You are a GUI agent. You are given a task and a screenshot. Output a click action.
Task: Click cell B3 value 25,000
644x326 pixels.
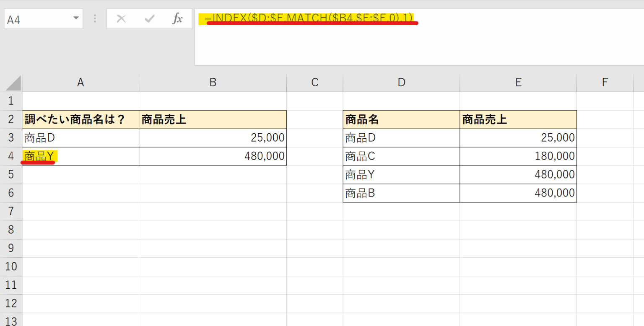pos(213,138)
